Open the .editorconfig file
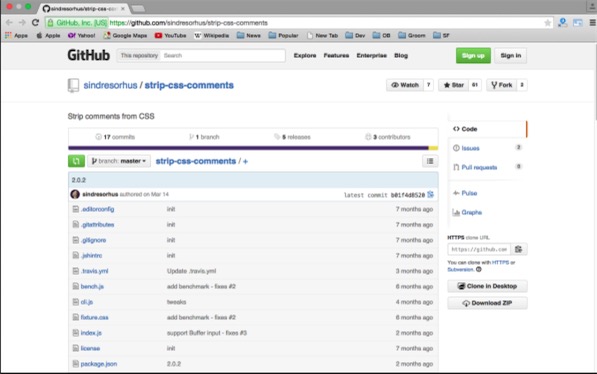Screen dimensions: 597x374 [x=97, y=209]
